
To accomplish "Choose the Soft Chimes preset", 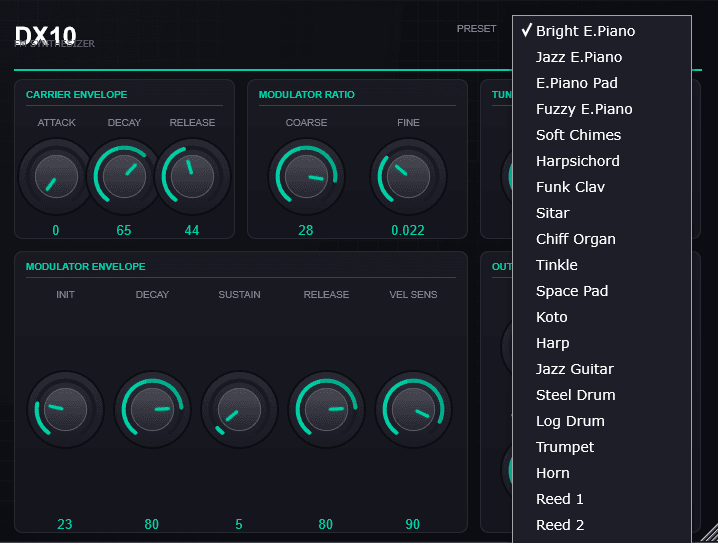I will pyautogui.click(x=602, y=135).
